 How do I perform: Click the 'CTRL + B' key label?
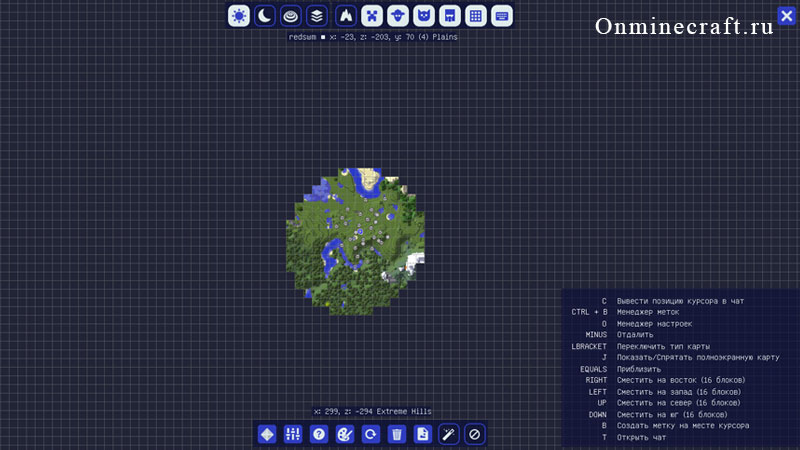pos(589,312)
